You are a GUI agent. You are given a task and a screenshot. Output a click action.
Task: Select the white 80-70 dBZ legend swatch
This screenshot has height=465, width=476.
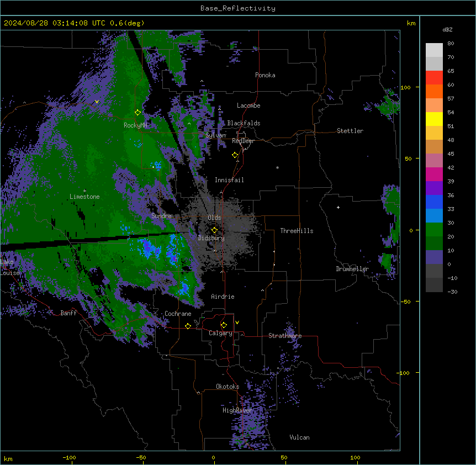tap(434, 50)
